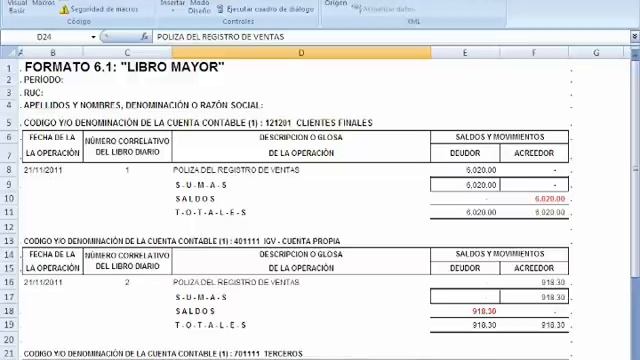The height and width of the screenshot is (360, 640).
Task: Select row 1 header
Action: [x=9, y=67]
